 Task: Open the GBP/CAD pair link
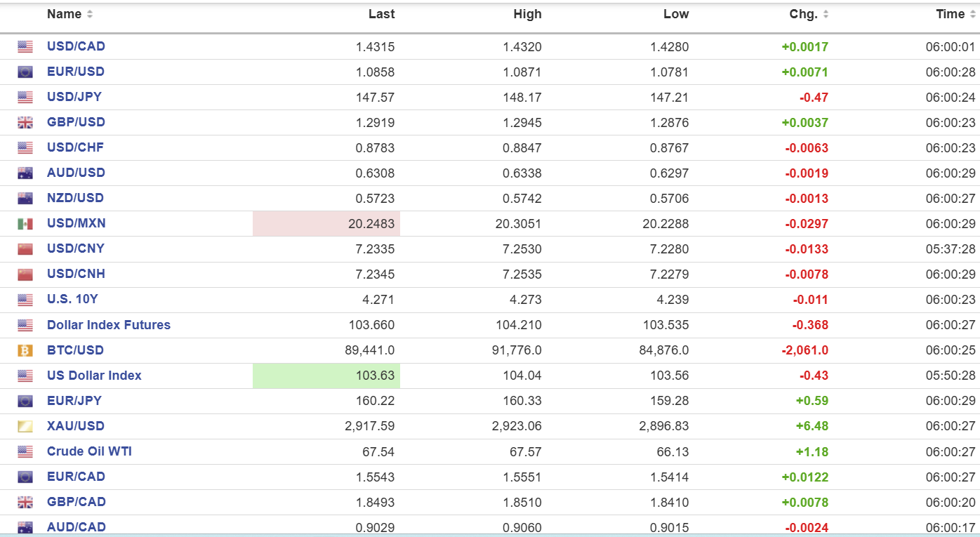(77, 502)
